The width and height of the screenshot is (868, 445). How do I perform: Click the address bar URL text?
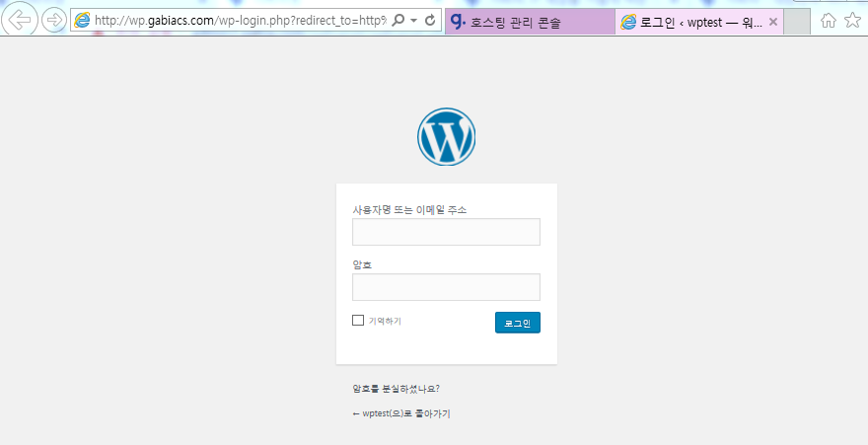click(x=241, y=21)
